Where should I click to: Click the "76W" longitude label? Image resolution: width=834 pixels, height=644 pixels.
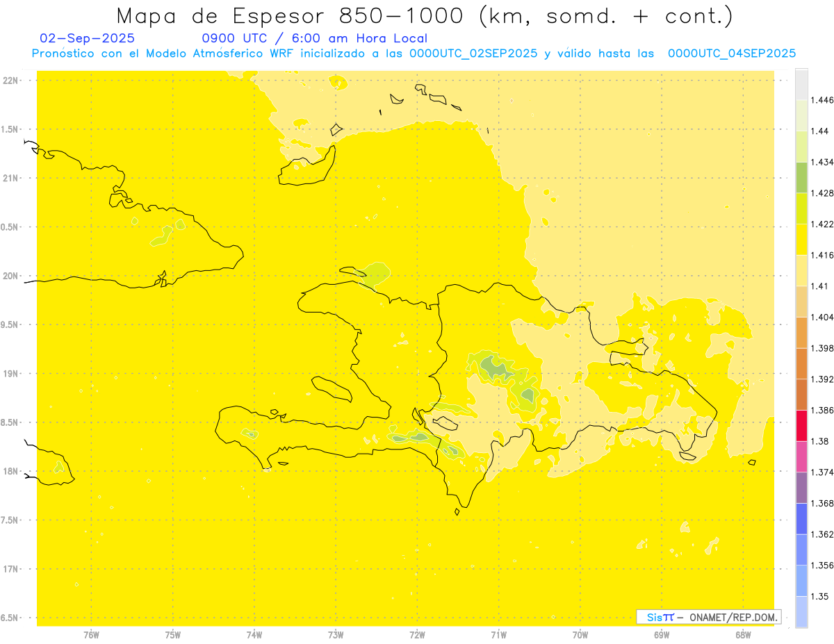pyautogui.click(x=92, y=635)
